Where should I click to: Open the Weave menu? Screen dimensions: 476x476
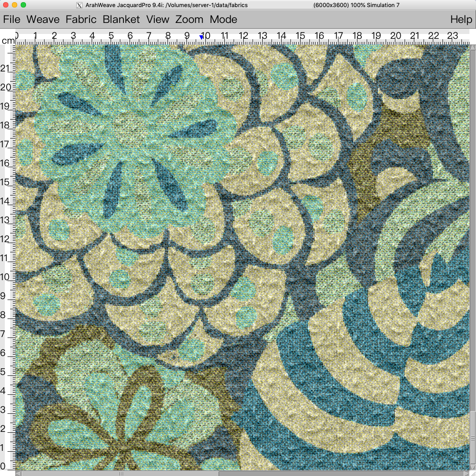pyautogui.click(x=43, y=19)
